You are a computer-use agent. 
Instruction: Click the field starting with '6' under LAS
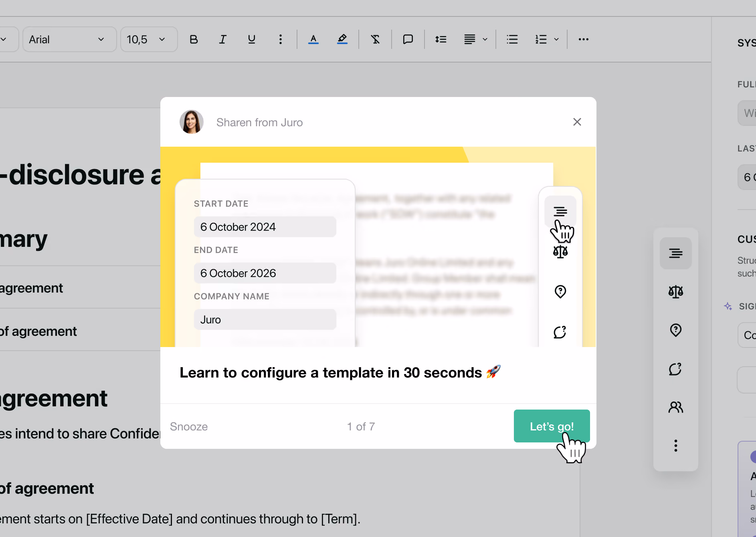pos(747,177)
